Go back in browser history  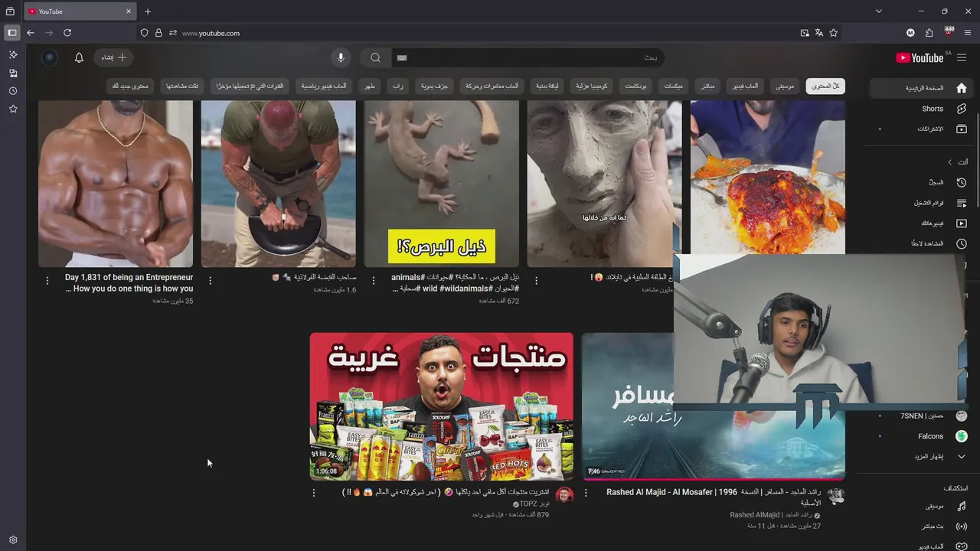pyautogui.click(x=31, y=33)
